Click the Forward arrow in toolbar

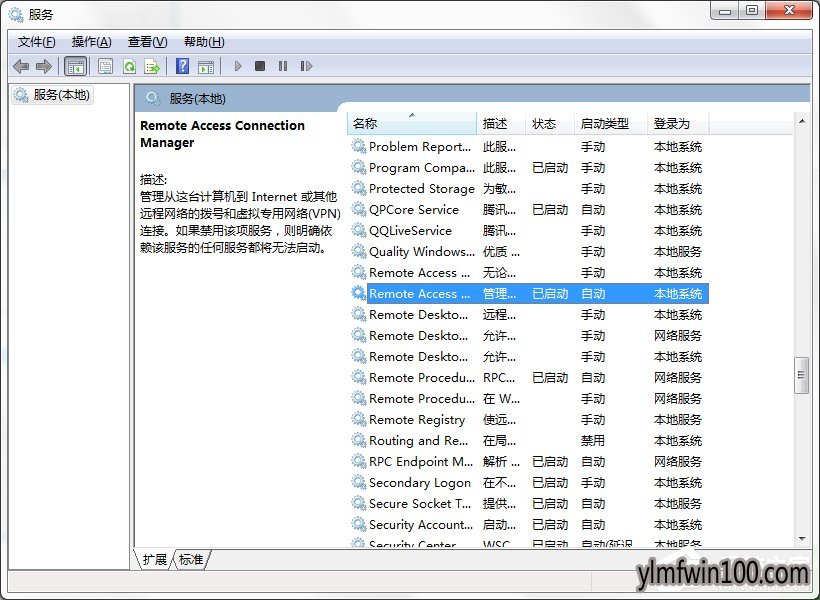click(x=43, y=66)
